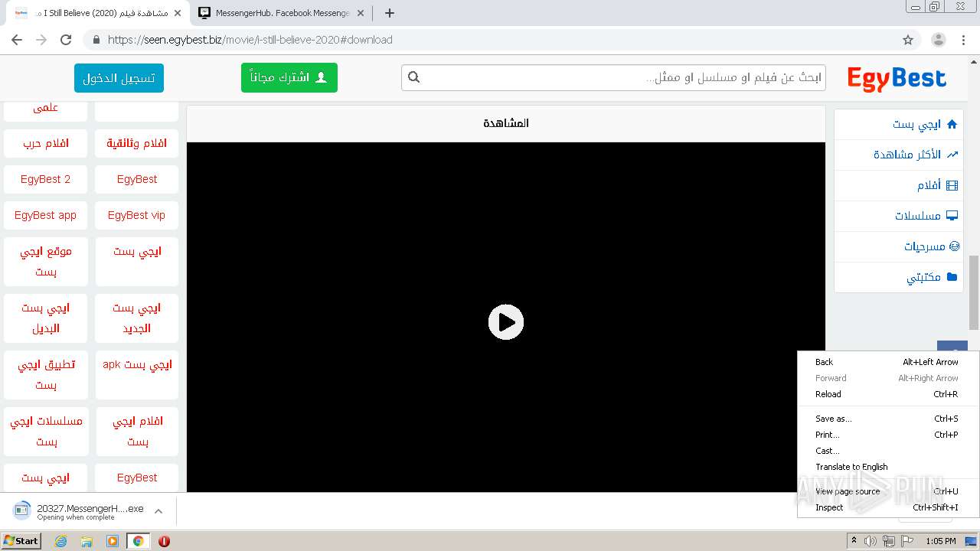Open افلام ايجي بست tag
Viewport: 980px width, 551px height.
point(137,432)
